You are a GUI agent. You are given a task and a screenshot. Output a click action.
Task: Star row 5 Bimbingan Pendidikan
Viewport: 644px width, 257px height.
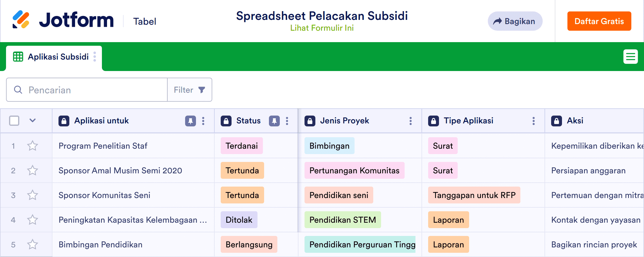coord(33,245)
